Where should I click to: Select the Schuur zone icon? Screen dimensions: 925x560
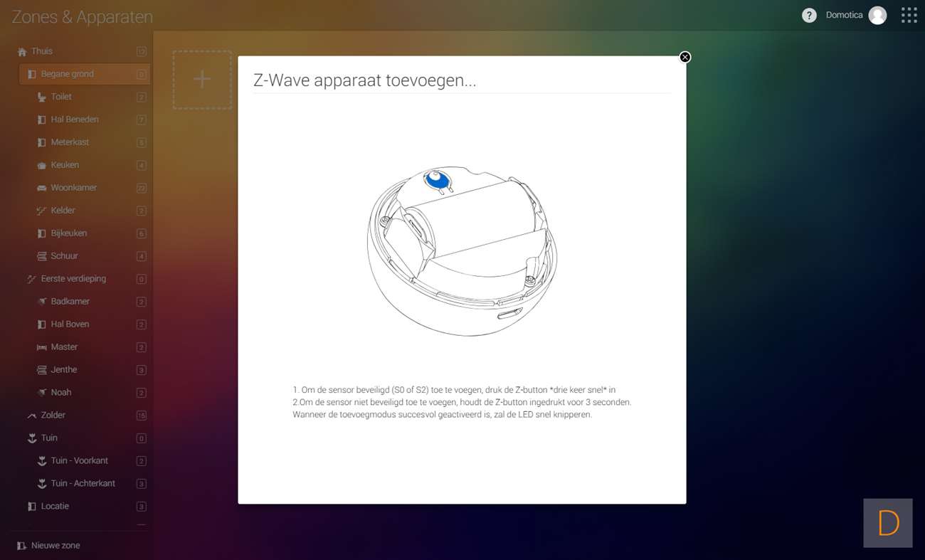(x=41, y=256)
